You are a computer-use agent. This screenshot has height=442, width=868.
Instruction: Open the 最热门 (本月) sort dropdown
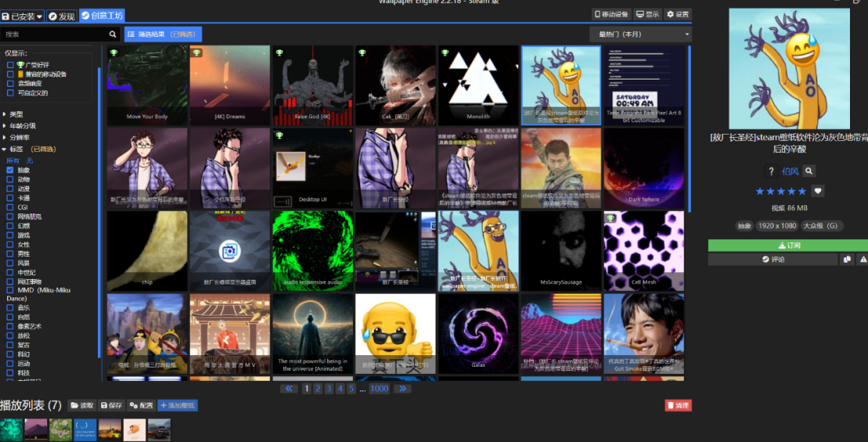(640, 34)
